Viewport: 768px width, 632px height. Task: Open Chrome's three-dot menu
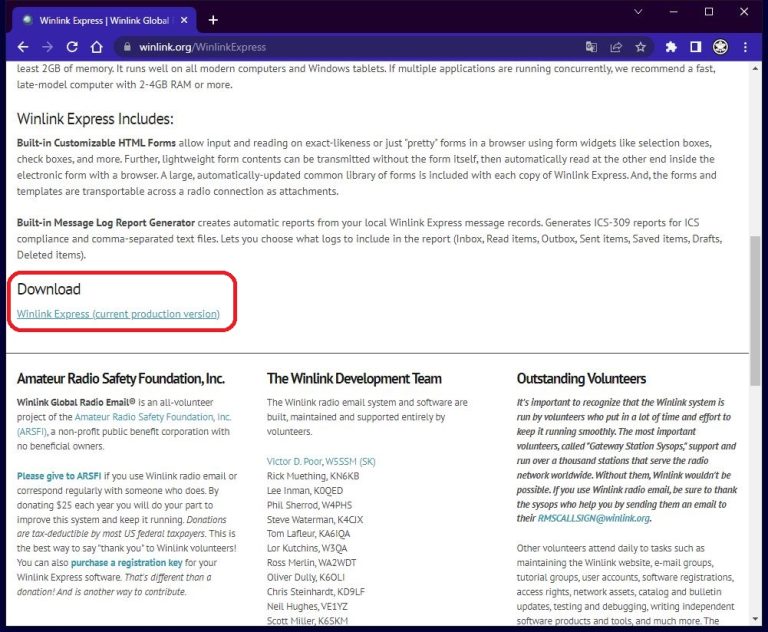[x=746, y=47]
